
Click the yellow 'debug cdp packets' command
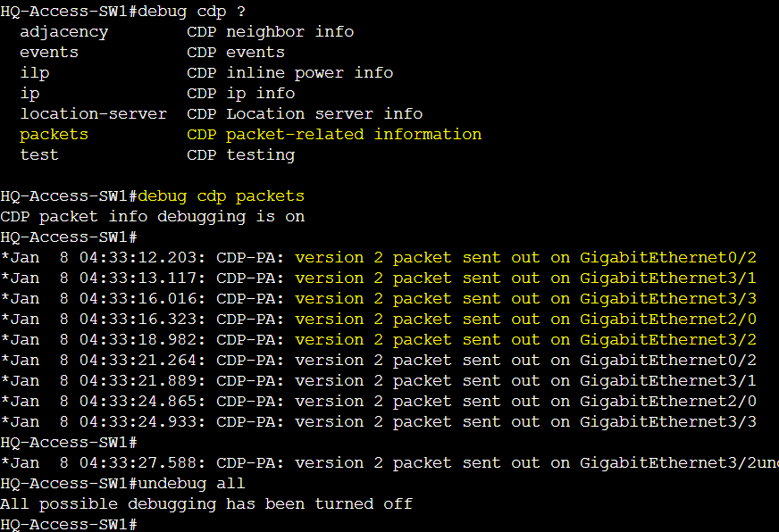point(221,196)
